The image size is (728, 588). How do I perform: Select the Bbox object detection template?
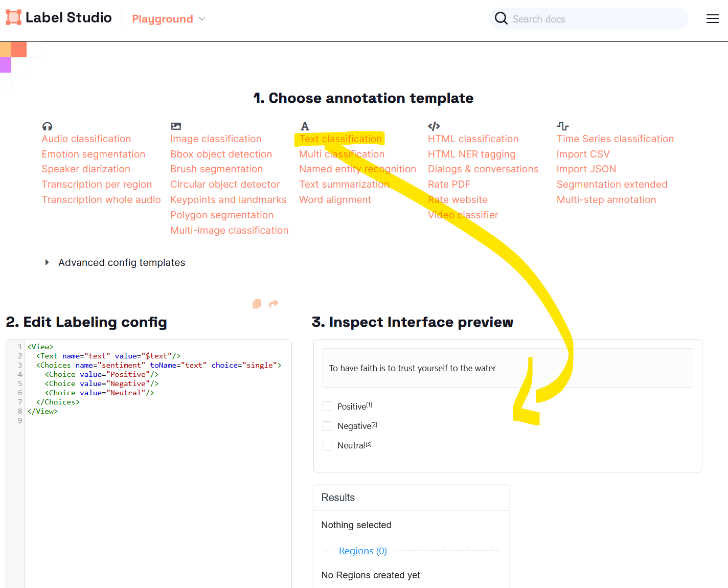pos(221,154)
